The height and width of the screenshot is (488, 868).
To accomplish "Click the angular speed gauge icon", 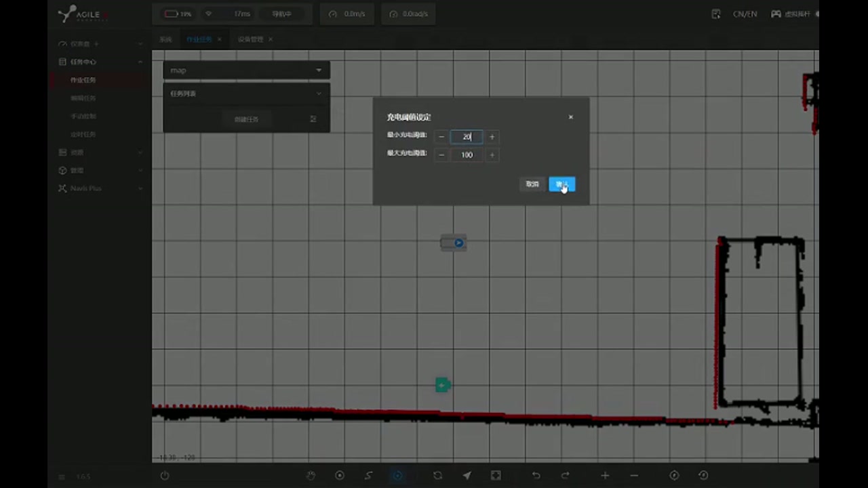I will coord(394,14).
